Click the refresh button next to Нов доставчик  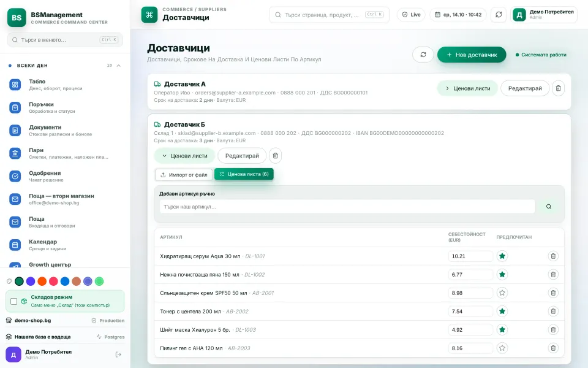(423, 55)
